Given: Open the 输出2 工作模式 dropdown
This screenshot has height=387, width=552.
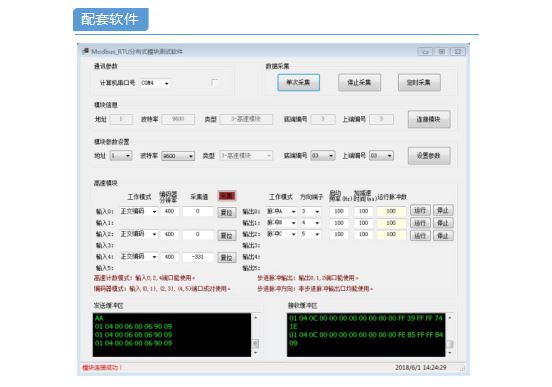Looking at the screenshot, I should 281,234.
